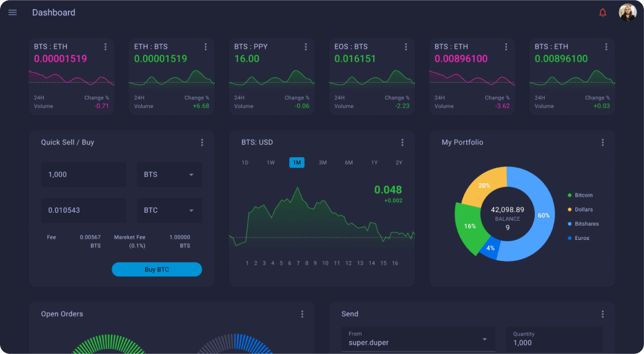Toggle Bitshares in portfolio legend
This screenshot has width=644, height=354.
point(583,224)
